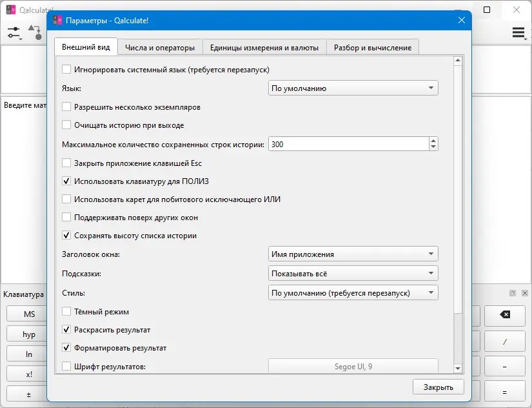532x408 pixels.
Task: Open the 'Стиль' dropdown
Action: coord(353,292)
